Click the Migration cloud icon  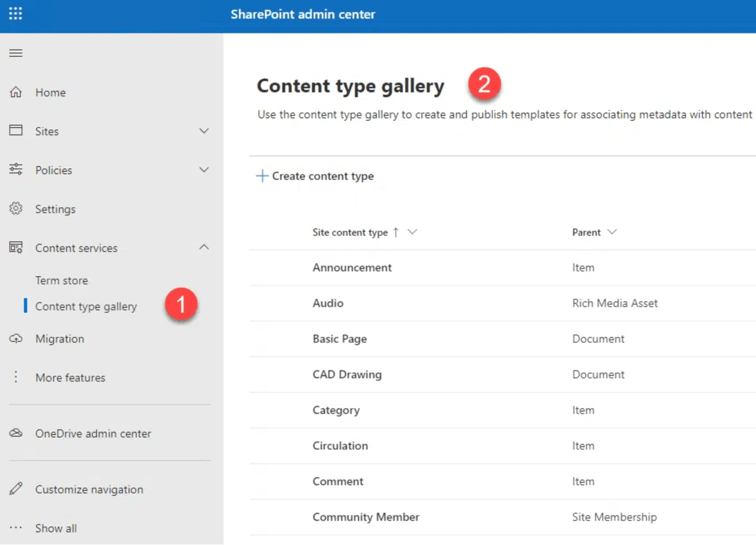16,339
